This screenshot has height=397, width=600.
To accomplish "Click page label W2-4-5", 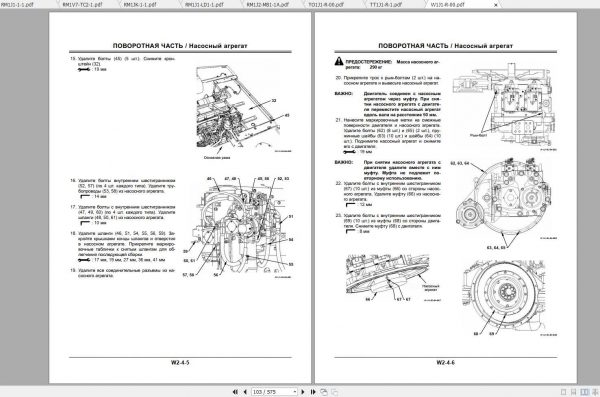I will (180, 362).
